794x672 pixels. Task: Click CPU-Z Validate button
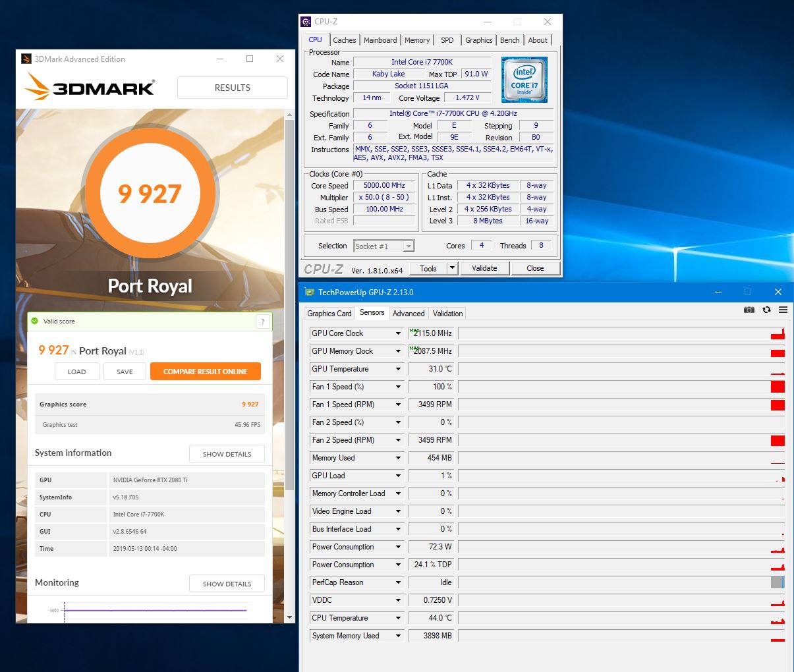[x=484, y=268]
